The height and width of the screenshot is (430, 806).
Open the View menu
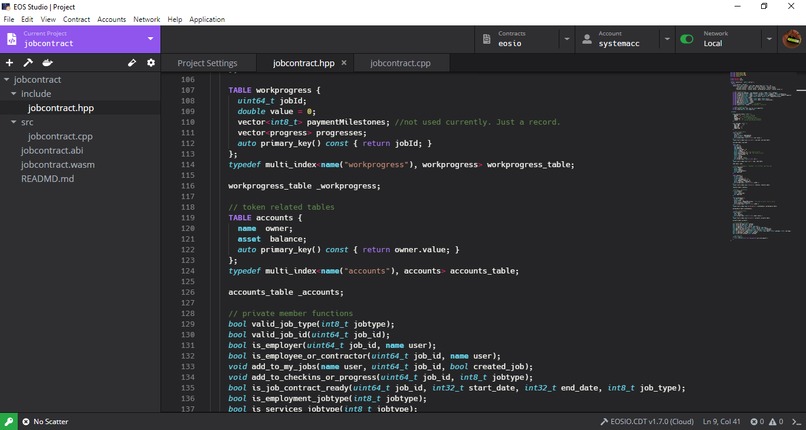click(x=48, y=20)
